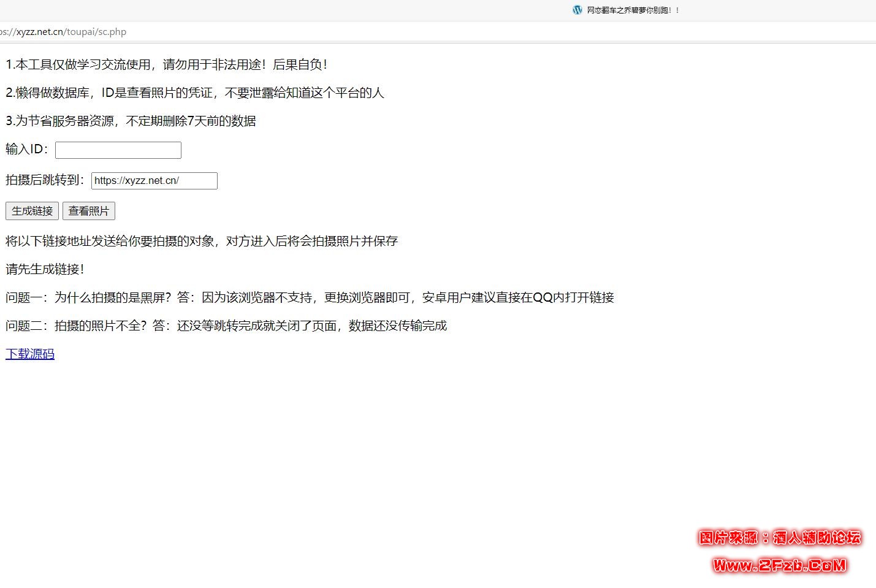Click rule 3 about 节省服务器资源

[x=131, y=121]
